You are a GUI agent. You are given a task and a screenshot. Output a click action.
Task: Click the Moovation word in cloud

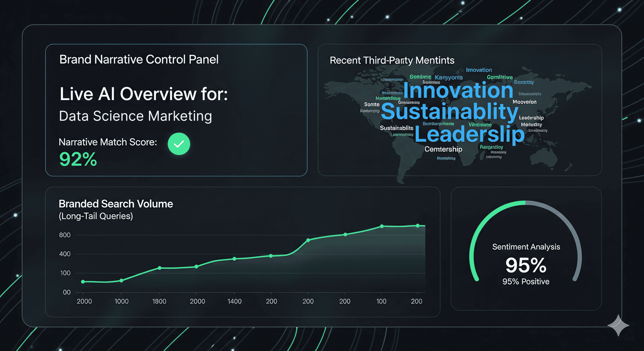click(525, 102)
